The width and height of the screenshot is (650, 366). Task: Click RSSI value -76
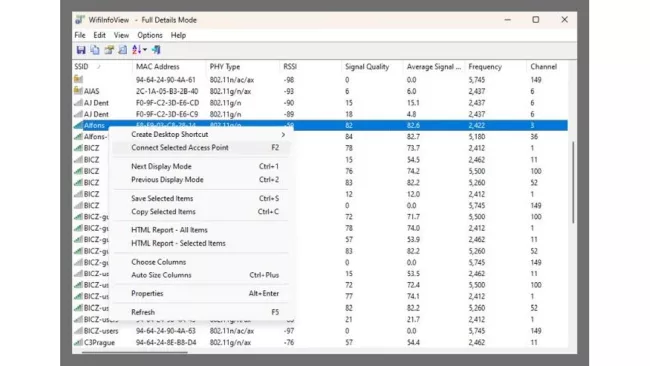click(x=289, y=342)
